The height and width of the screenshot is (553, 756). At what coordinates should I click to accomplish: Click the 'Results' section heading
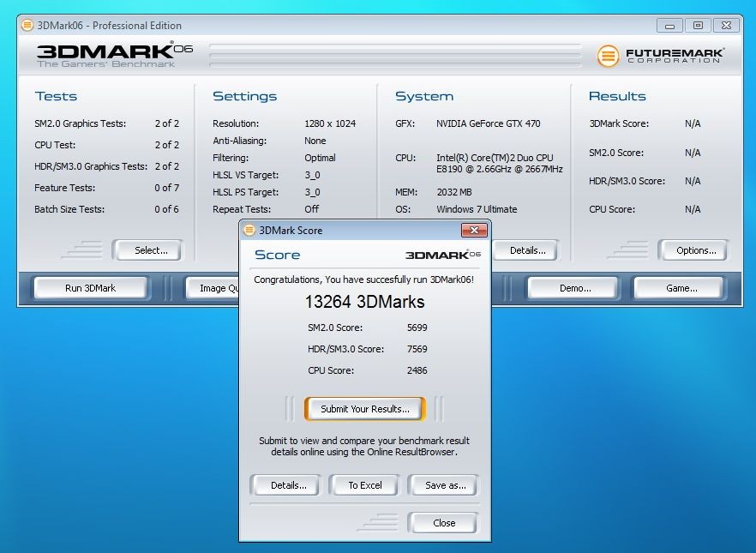(x=617, y=96)
